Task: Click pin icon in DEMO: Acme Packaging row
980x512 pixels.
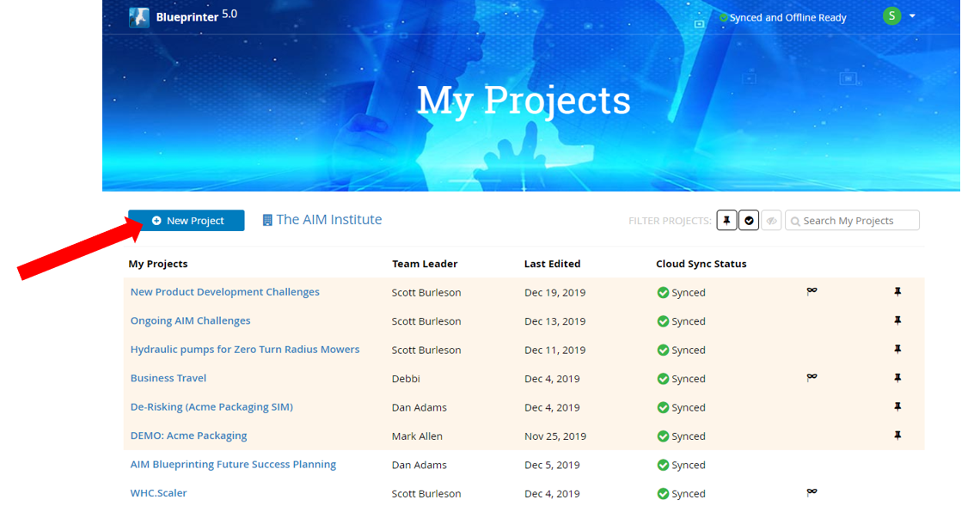Action: click(897, 436)
